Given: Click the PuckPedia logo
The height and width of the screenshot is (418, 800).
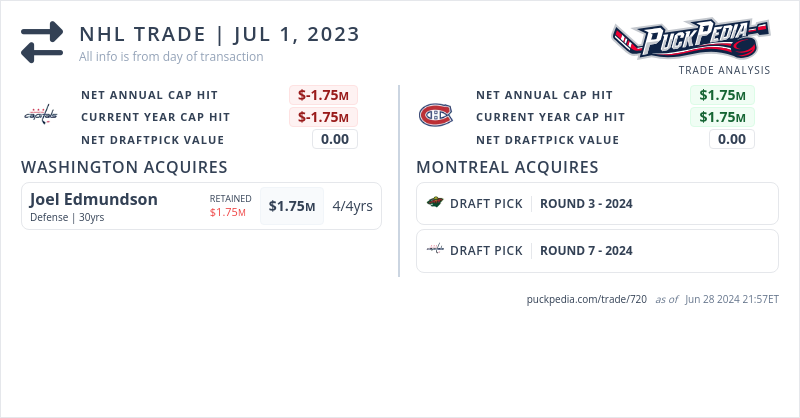Looking at the screenshot, I should click(690, 40).
